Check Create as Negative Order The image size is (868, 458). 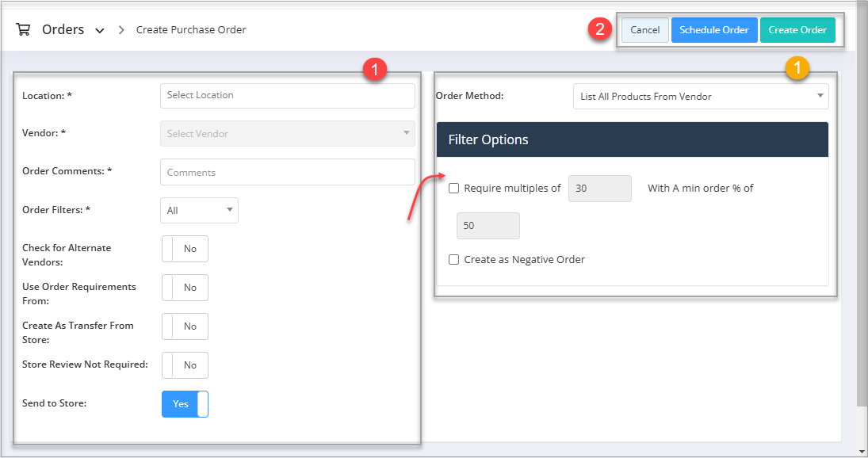click(454, 259)
